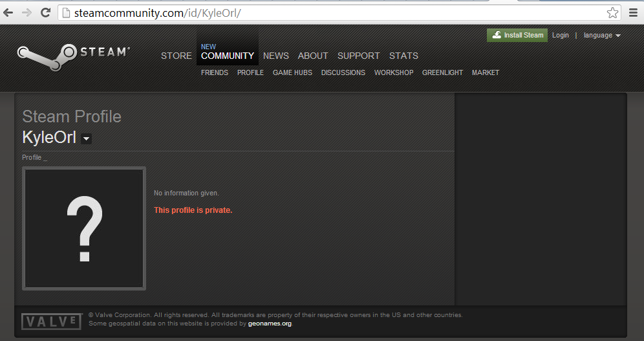
Task: Open the WORKSHOP link
Action: [x=394, y=72]
